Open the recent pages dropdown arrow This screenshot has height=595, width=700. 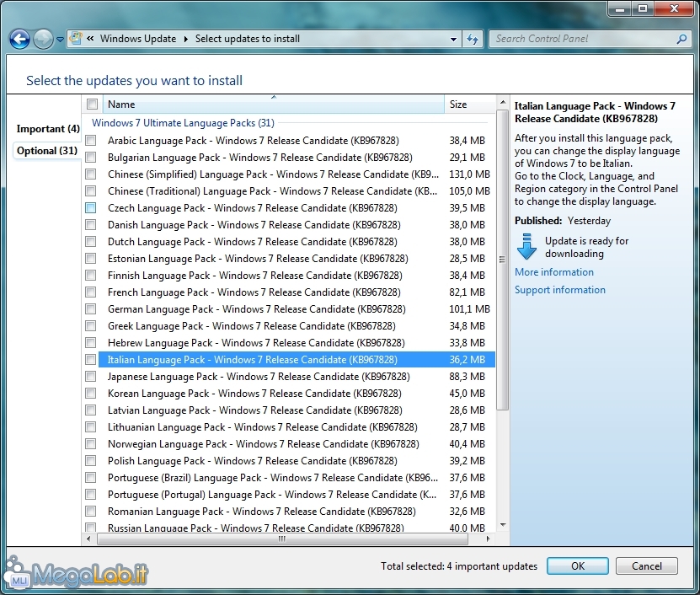pos(61,39)
